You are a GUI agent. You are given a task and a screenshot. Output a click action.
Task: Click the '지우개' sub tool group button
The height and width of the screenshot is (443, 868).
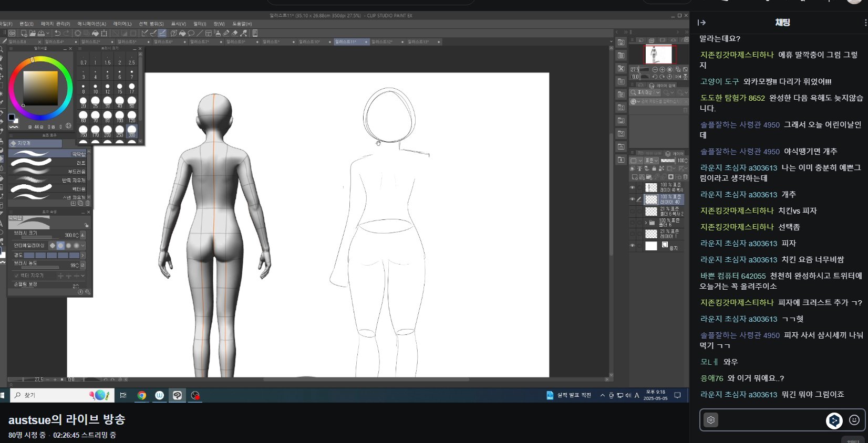[35, 143]
